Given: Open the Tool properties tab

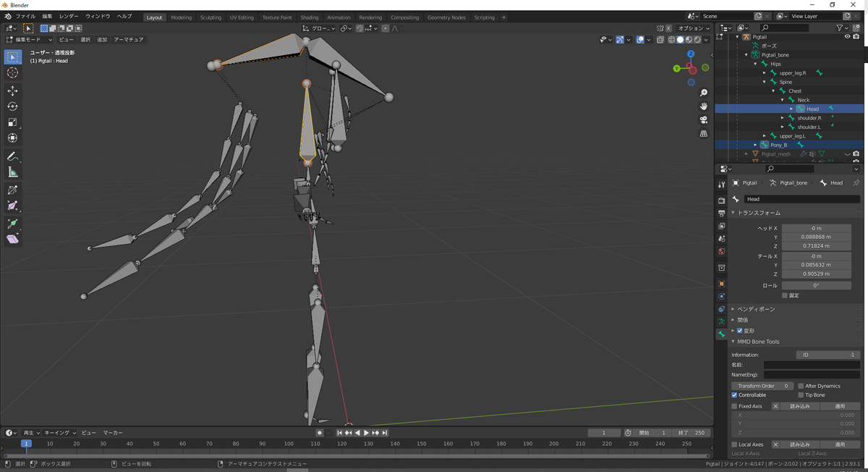Looking at the screenshot, I should 721,185.
